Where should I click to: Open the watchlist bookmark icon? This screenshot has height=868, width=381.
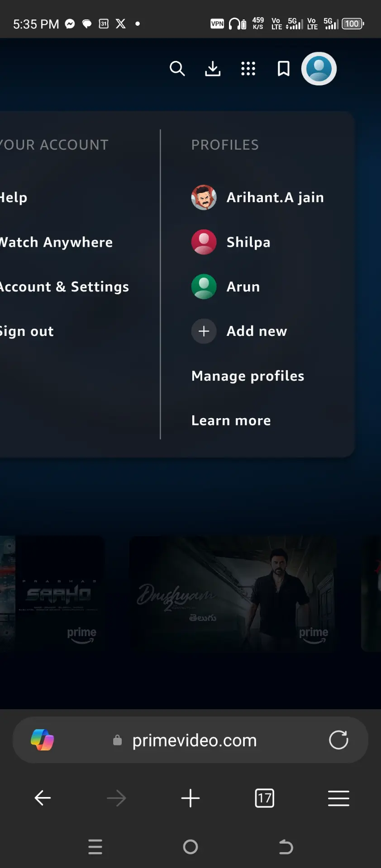pyautogui.click(x=284, y=69)
